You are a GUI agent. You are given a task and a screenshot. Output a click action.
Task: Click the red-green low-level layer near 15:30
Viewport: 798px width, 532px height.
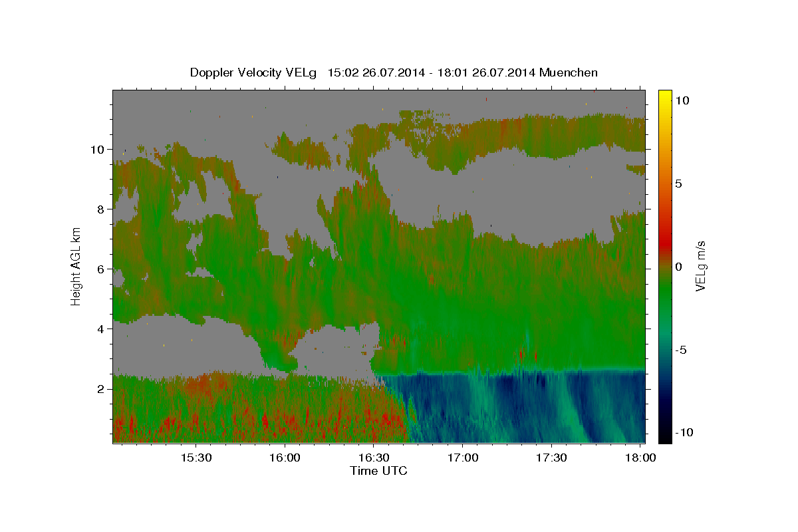click(x=196, y=409)
